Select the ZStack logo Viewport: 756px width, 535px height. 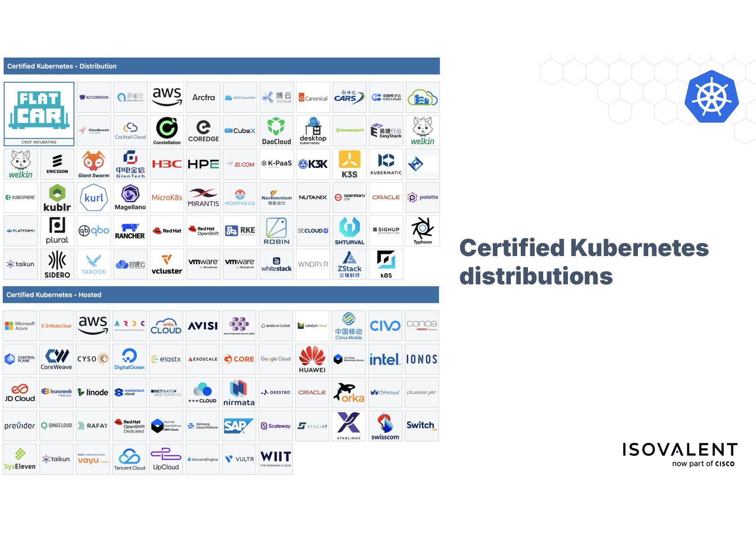[349, 264]
